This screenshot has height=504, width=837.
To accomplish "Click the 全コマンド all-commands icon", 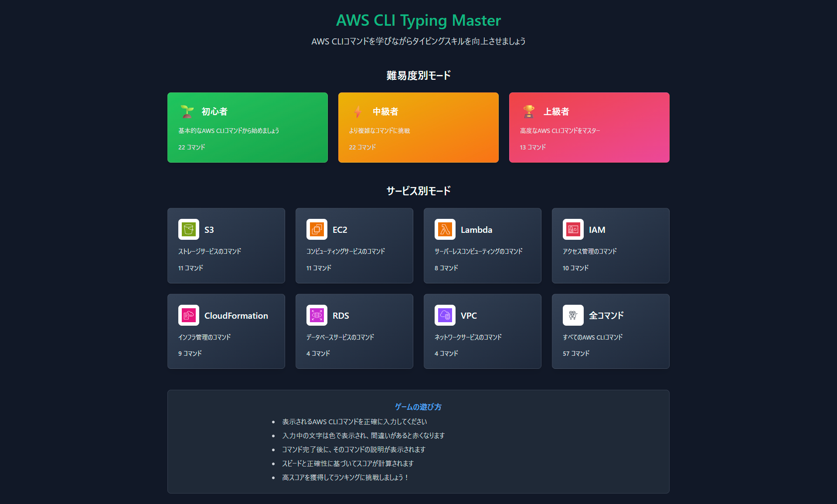I will (573, 315).
